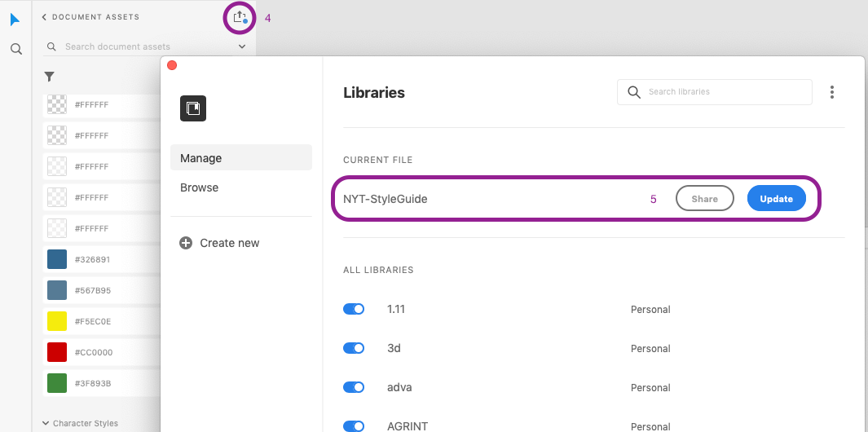
Task: Click the #CC0000 hex label
Action: coord(93,352)
